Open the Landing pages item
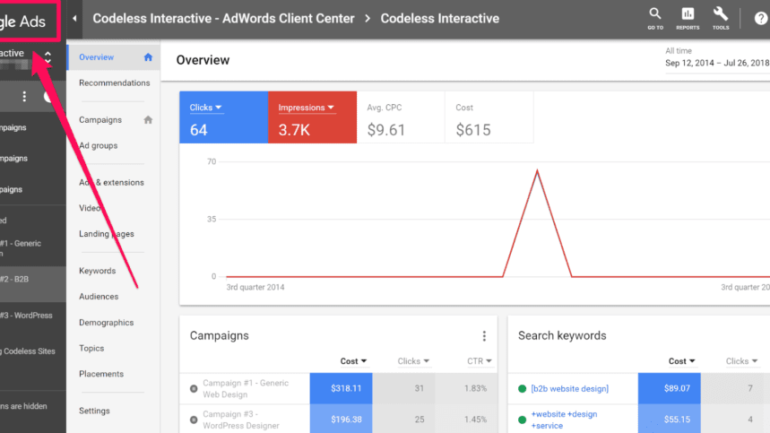 (x=107, y=234)
